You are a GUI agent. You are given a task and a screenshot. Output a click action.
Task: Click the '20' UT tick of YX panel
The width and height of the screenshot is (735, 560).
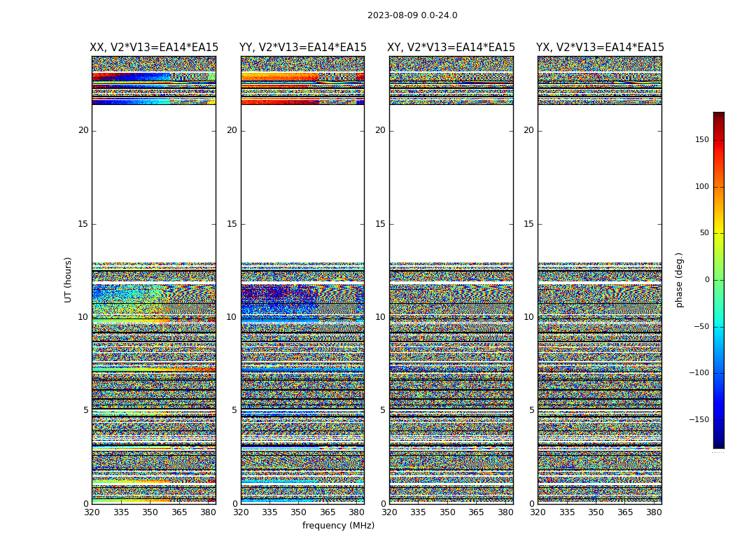[529, 130]
